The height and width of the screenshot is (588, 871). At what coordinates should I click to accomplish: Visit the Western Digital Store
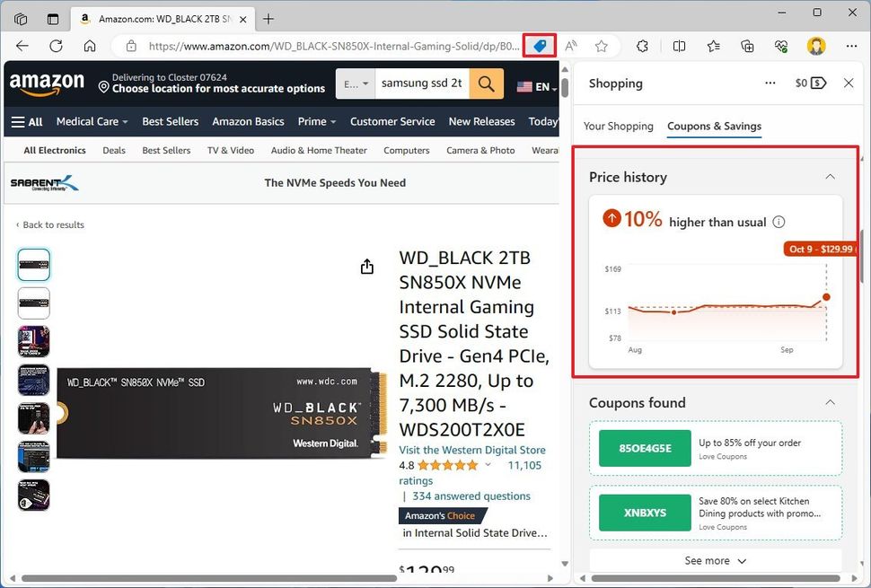coord(472,449)
